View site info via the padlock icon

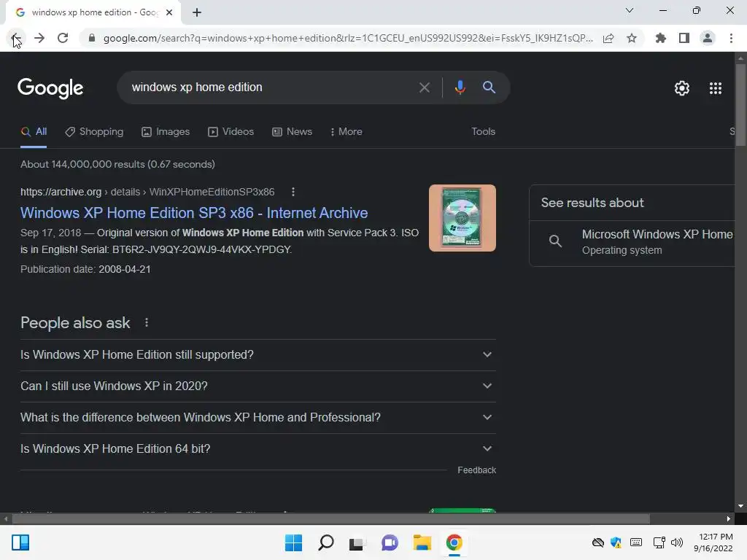[91, 38]
